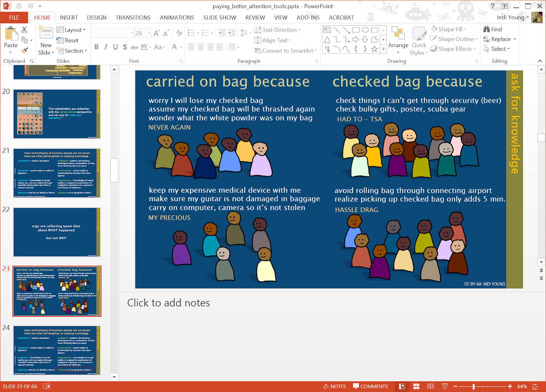Toggle the Notes pane in status bar
Viewport: 546px width, 392px height.
click(334, 386)
